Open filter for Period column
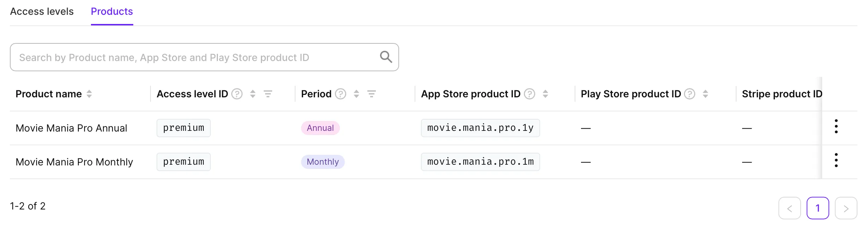868x225 pixels. [x=372, y=94]
